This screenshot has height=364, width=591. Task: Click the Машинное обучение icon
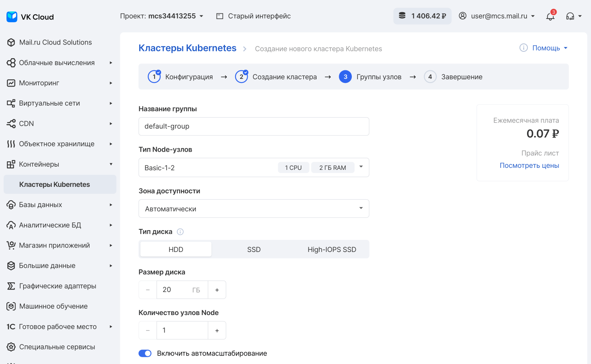click(11, 306)
